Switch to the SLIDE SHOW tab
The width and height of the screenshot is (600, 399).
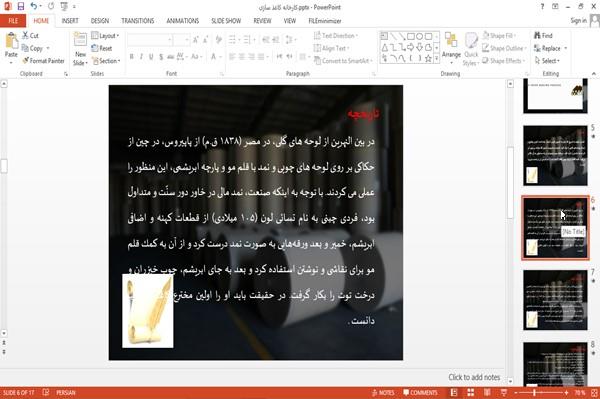226,21
